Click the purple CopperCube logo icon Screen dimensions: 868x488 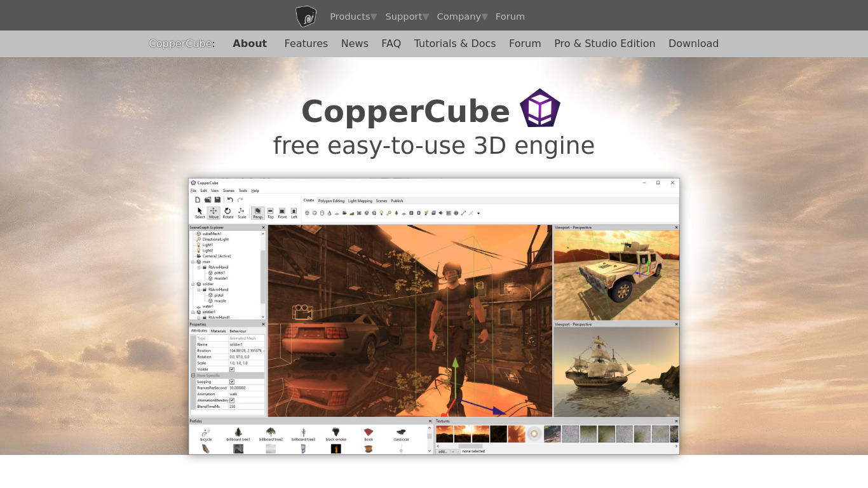tap(540, 108)
